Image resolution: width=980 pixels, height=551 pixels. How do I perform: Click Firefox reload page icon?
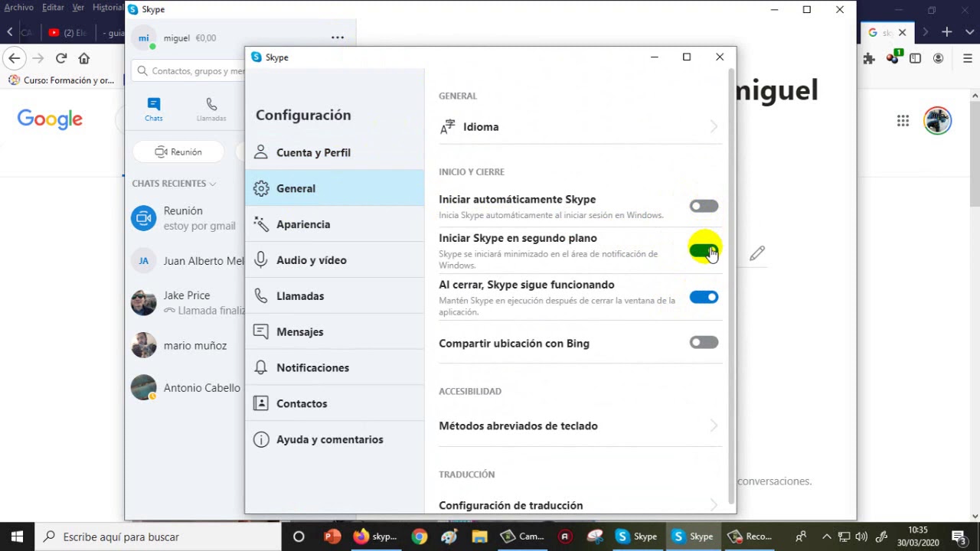[61, 58]
